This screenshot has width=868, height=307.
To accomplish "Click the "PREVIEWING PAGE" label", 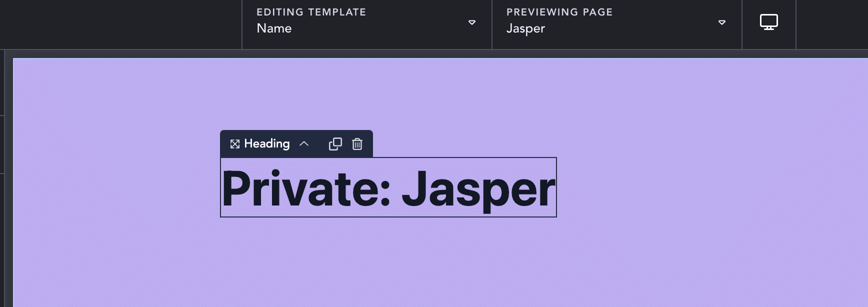I will click(x=559, y=12).
